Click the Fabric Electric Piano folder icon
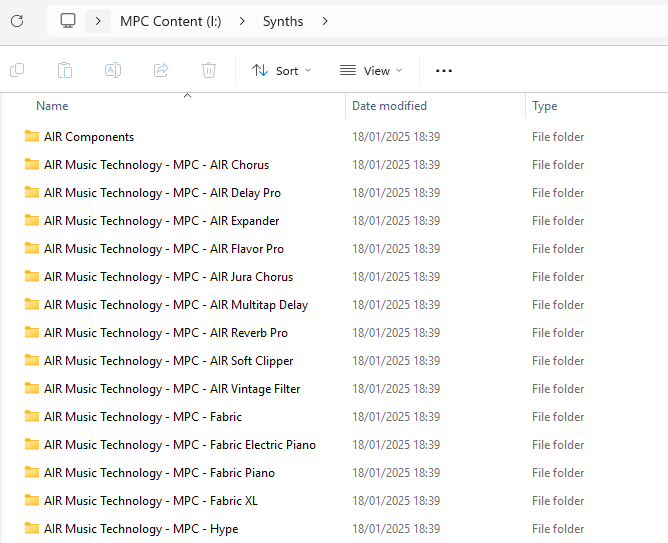The height and width of the screenshot is (543, 668). coord(32,444)
